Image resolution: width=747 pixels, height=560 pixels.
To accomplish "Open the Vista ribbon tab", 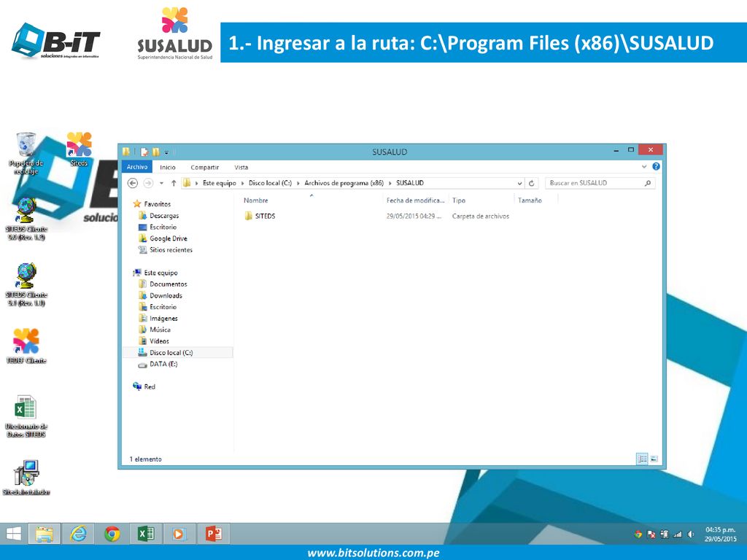I will 241,167.
